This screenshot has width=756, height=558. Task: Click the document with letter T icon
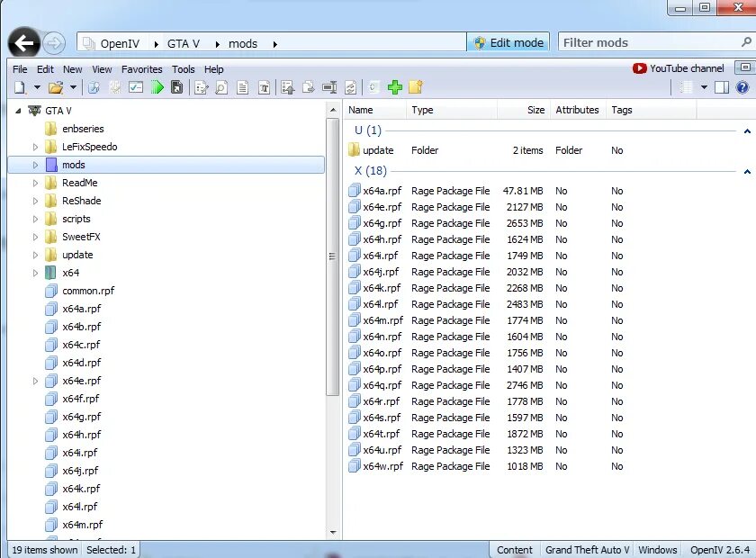264,88
